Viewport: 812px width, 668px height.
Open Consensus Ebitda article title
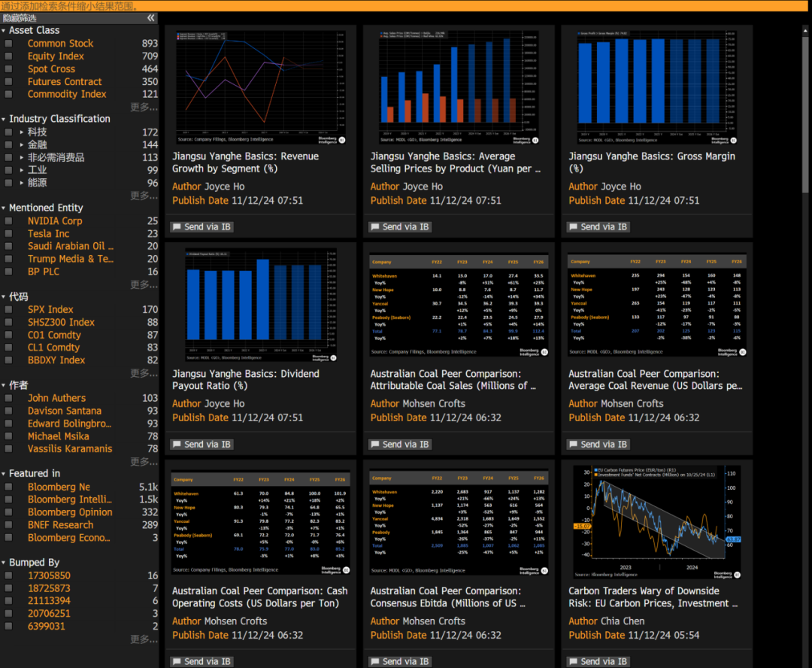tap(448, 597)
